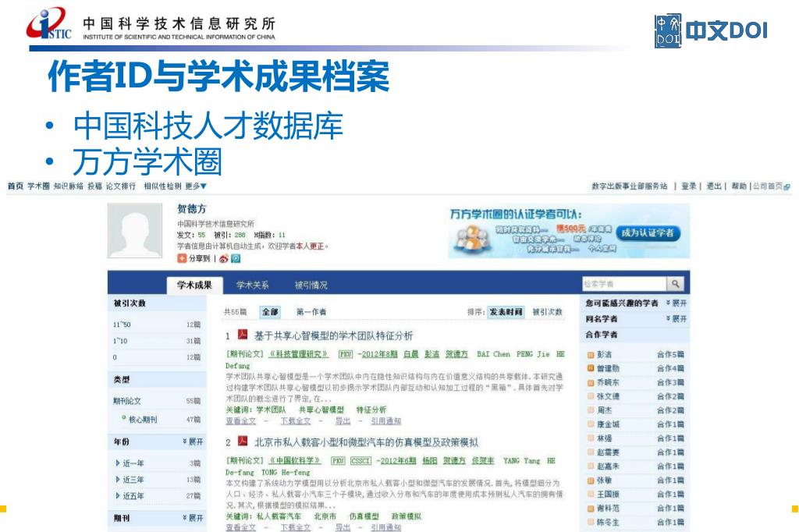Expand the 同名学者 section

pos(676,319)
